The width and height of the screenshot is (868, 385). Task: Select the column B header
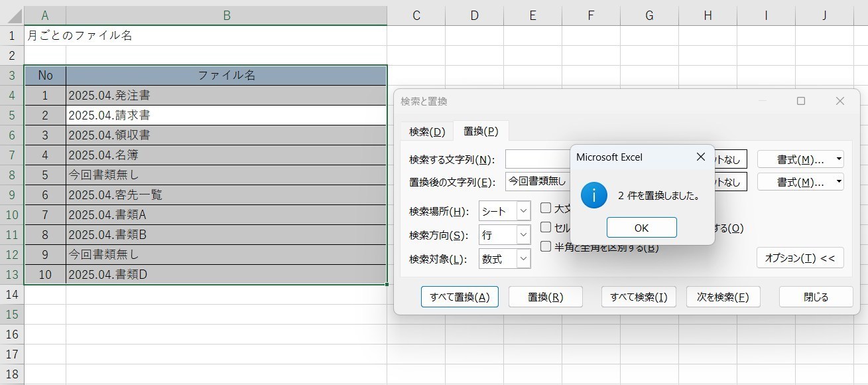click(x=226, y=15)
